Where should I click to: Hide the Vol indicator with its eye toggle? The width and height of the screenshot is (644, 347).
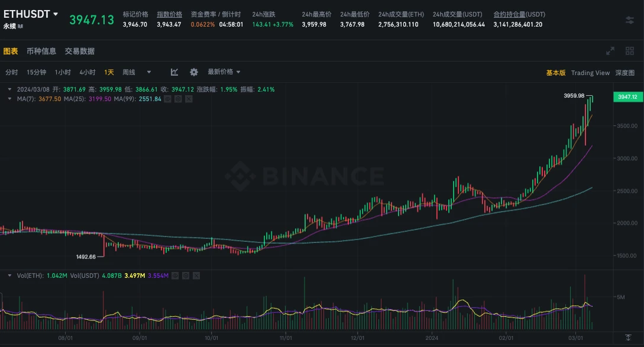click(x=175, y=275)
